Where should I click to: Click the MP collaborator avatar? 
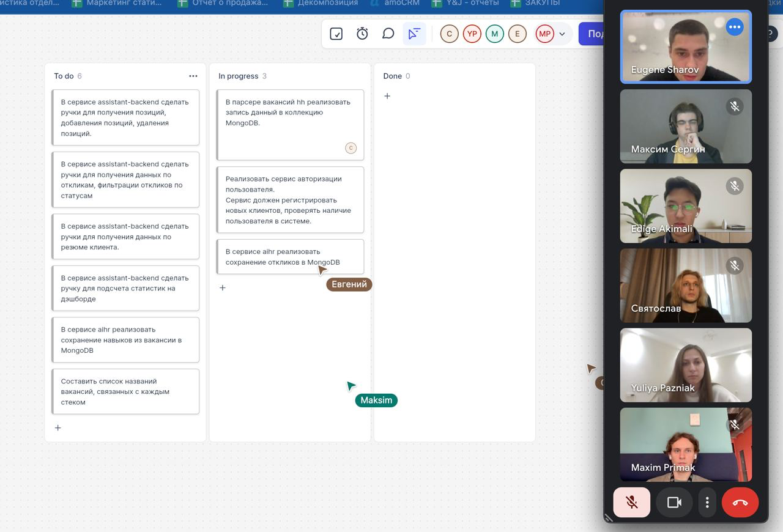tap(544, 34)
